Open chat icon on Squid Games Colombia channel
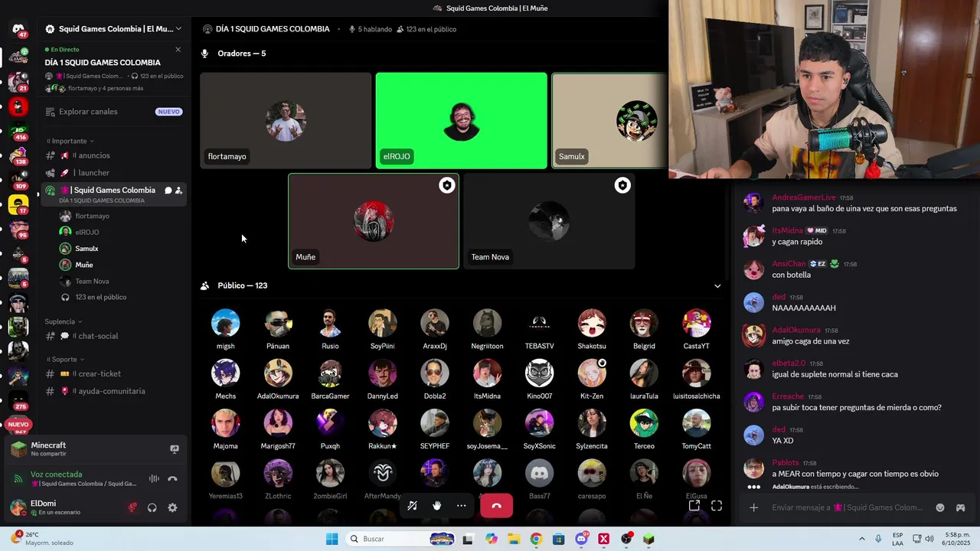The width and height of the screenshot is (980, 551). (168, 191)
